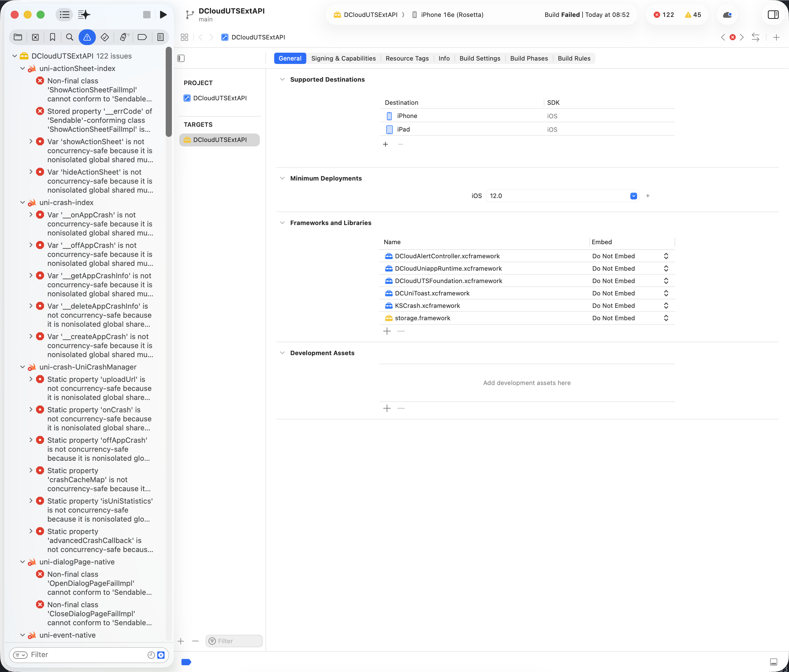Open the Project navigator folder icon

point(18,37)
